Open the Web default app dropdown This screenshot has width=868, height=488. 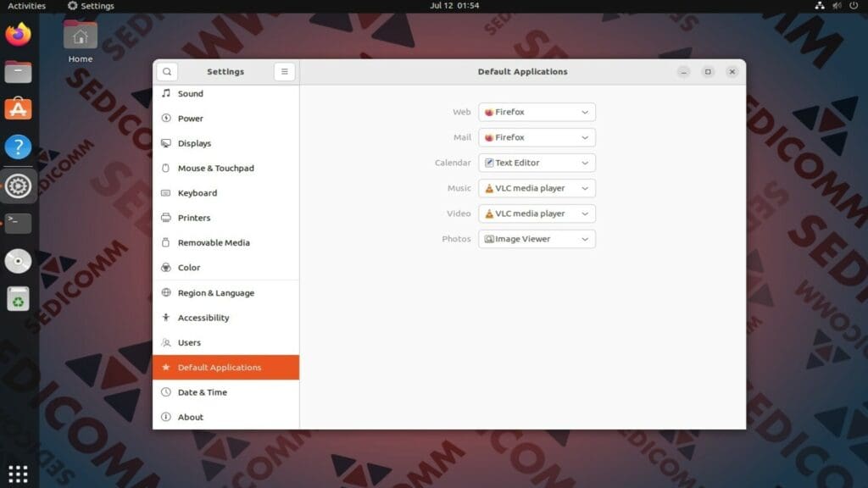(x=537, y=112)
